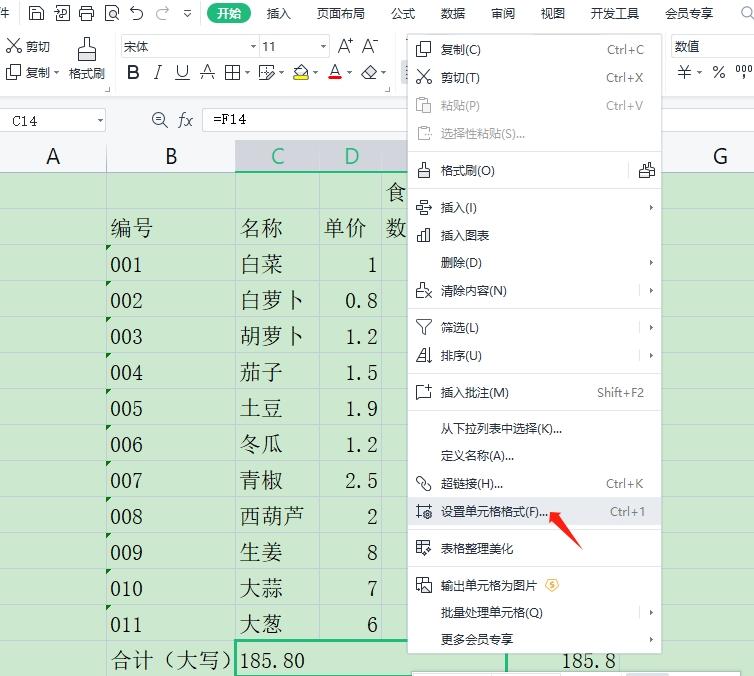Click the fx insert function icon
The height and width of the screenshot is (676, 754).
click(185, 120)
